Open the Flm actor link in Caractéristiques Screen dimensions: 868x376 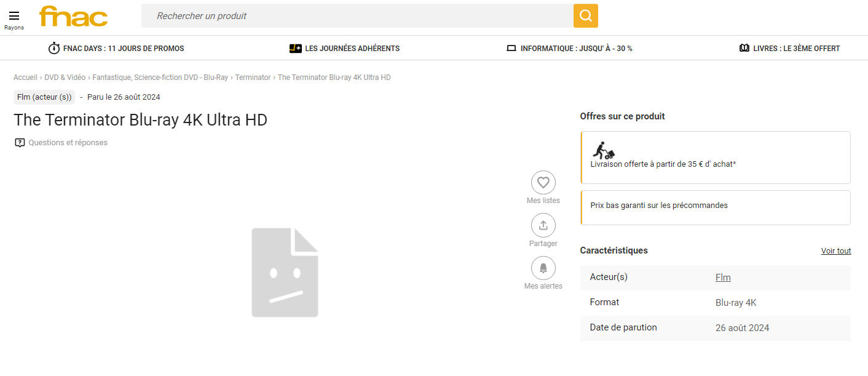[723, 278]
